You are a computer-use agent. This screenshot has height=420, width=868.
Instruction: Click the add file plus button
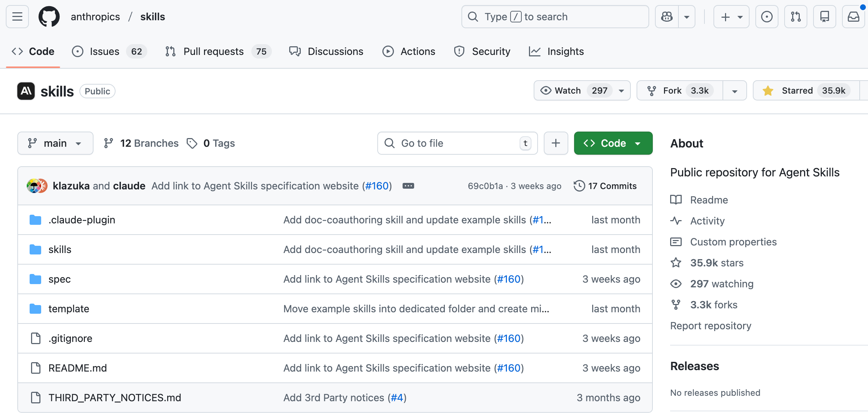pos(556,143)
